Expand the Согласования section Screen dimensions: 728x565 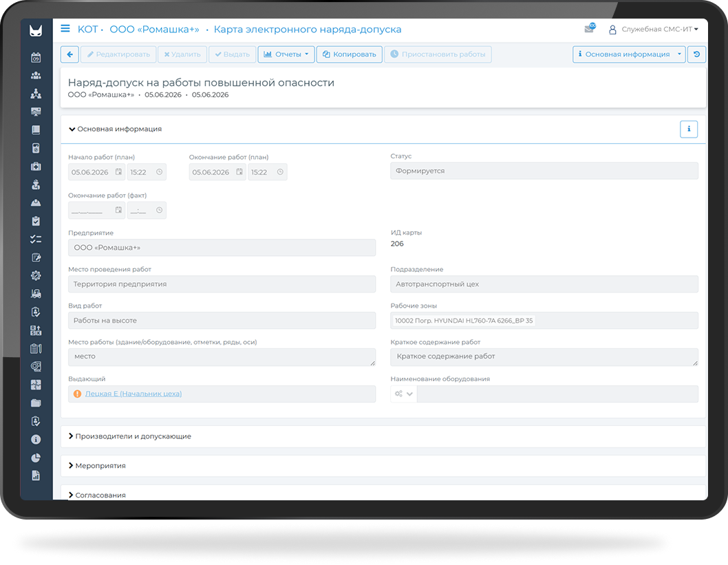[97, 495]
